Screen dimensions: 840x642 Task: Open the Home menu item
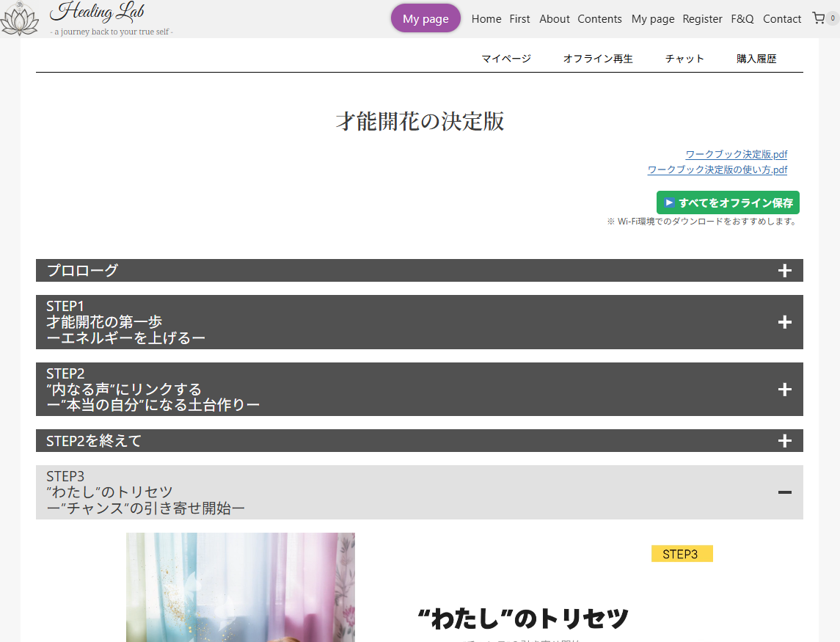pos(486,19)
